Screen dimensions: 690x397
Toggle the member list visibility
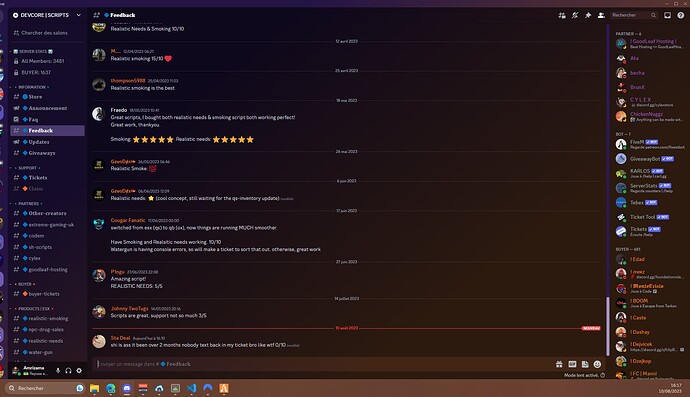coord(601,15)
